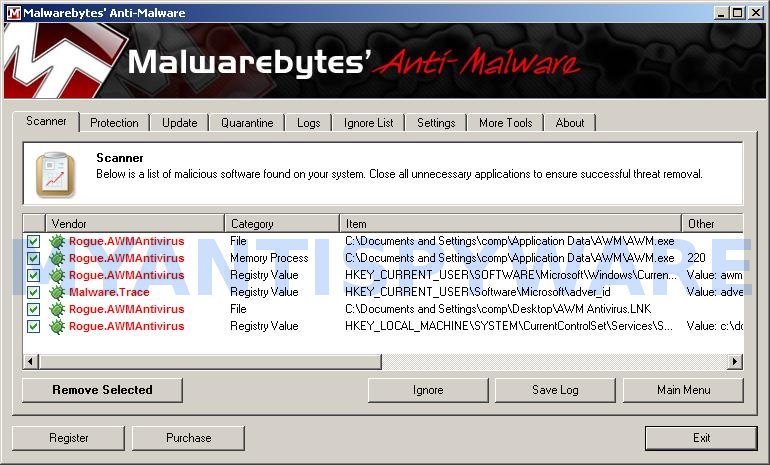Click the horizontal scrollbar thumb
Screen dimensions: 770x465
point(210,362)
